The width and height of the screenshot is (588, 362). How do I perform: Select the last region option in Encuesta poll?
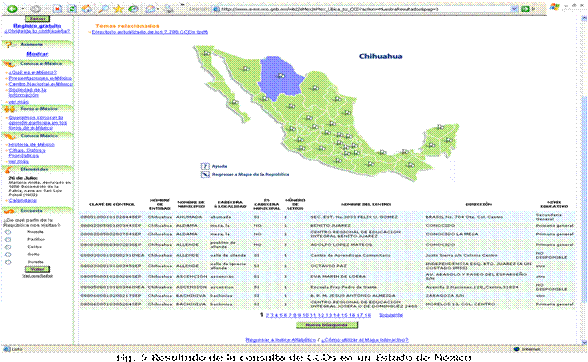8,262
